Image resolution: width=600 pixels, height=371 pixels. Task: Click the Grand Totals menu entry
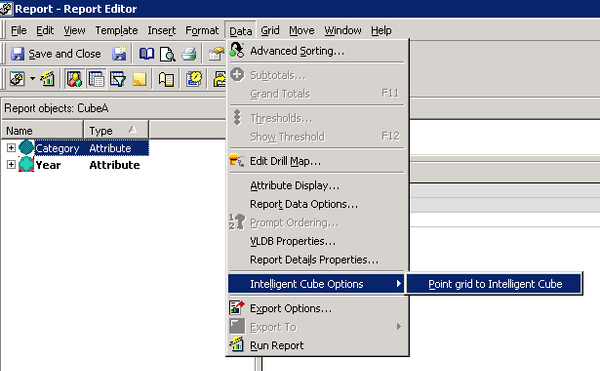316,94
